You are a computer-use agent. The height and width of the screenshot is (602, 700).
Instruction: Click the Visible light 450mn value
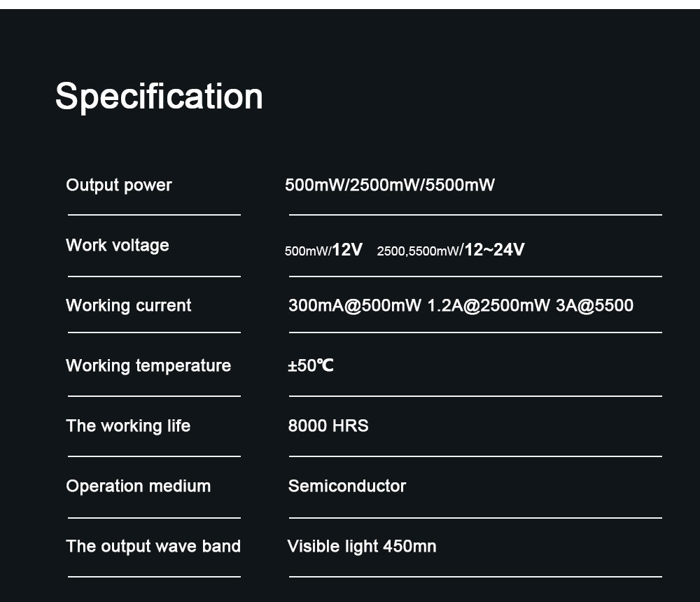click(362, 546)
